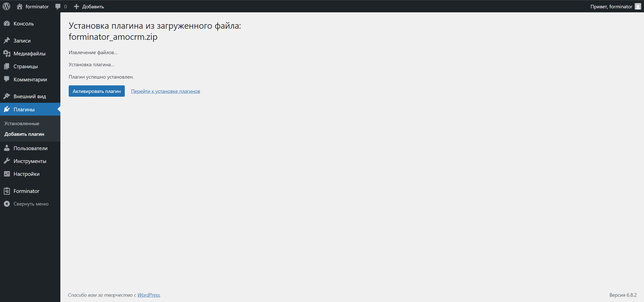The image size is (644, 302).
Task: Open the WordPress footer link
Action: [x=149, y=295]
